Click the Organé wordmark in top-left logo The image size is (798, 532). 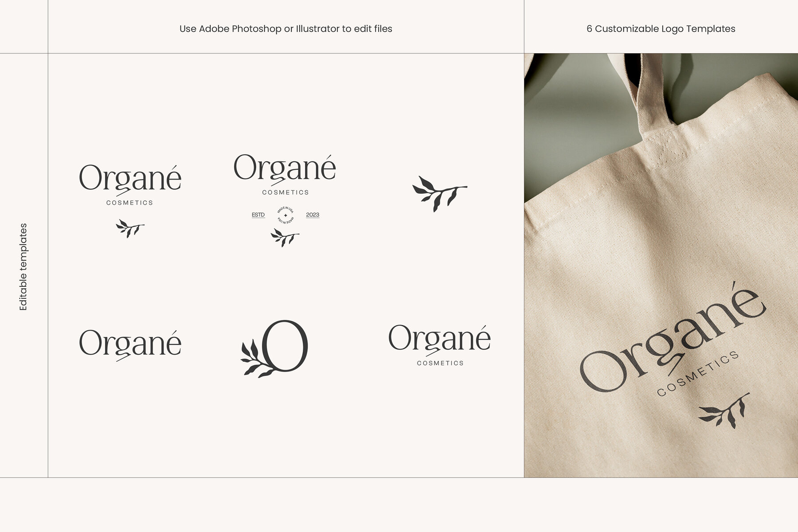pos(130,178)
